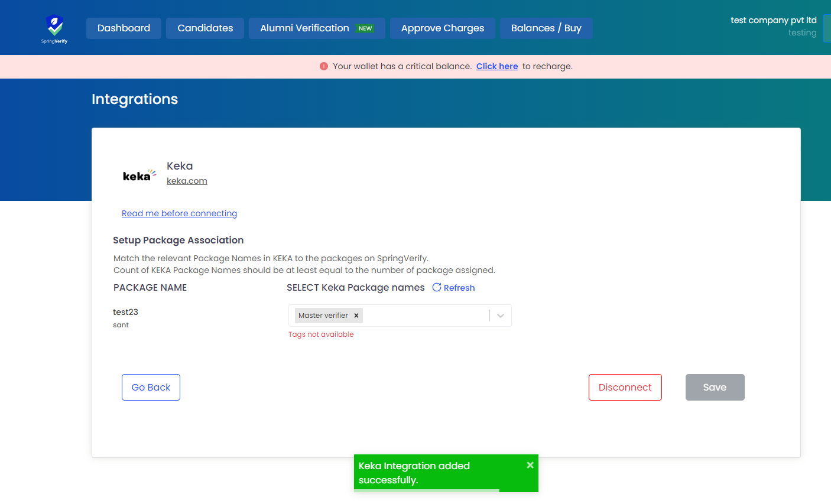
Task: Open the keka.com link
Action: (187, 181)
